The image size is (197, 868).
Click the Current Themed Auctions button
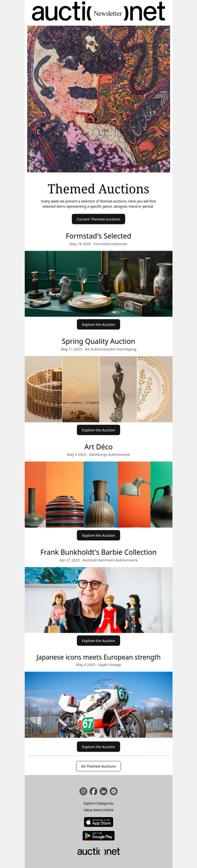[98, 219]
